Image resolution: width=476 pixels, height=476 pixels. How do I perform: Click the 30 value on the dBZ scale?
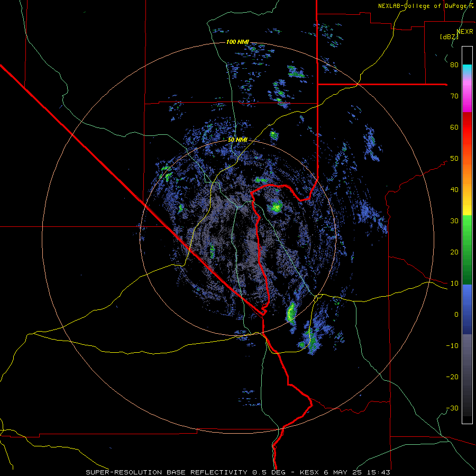(x=454, y=221)
